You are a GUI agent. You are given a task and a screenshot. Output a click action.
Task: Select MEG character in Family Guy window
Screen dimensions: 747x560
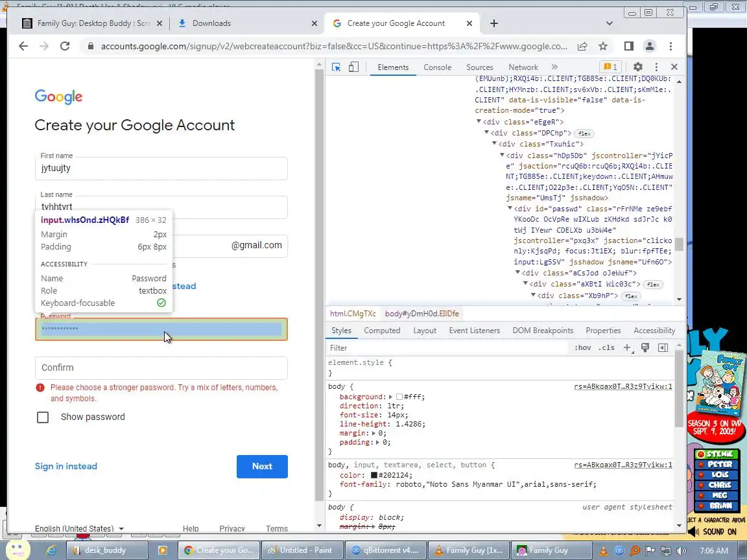[x=717, y=495]
